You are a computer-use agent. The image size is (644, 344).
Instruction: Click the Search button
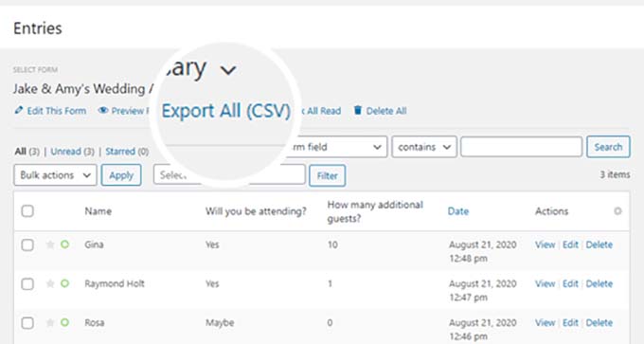(608, 147)
